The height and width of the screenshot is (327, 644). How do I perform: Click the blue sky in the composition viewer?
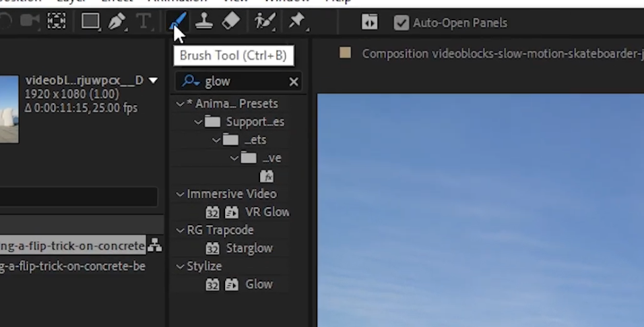(x=480, y=210)
